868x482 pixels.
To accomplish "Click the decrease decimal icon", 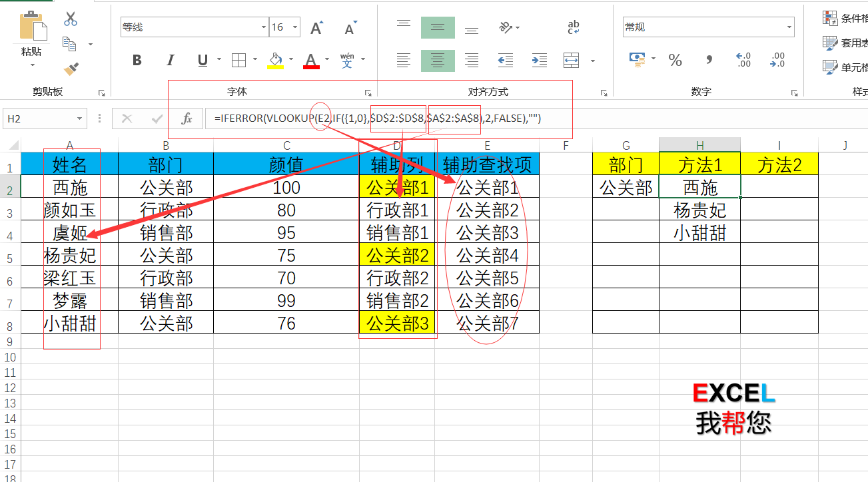I will pos(777,61).
